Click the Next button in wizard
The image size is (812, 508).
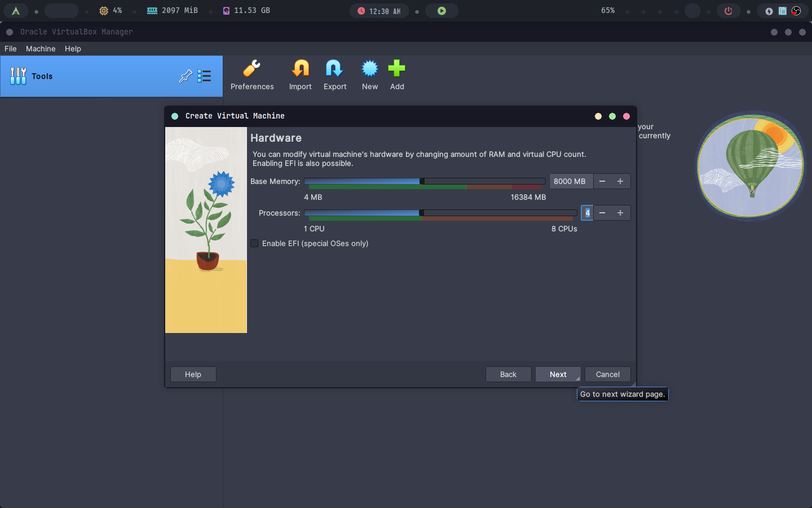558,374
